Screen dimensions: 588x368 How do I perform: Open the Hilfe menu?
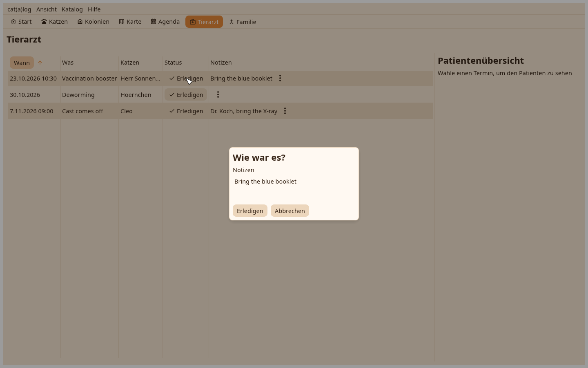click(94, 9)
